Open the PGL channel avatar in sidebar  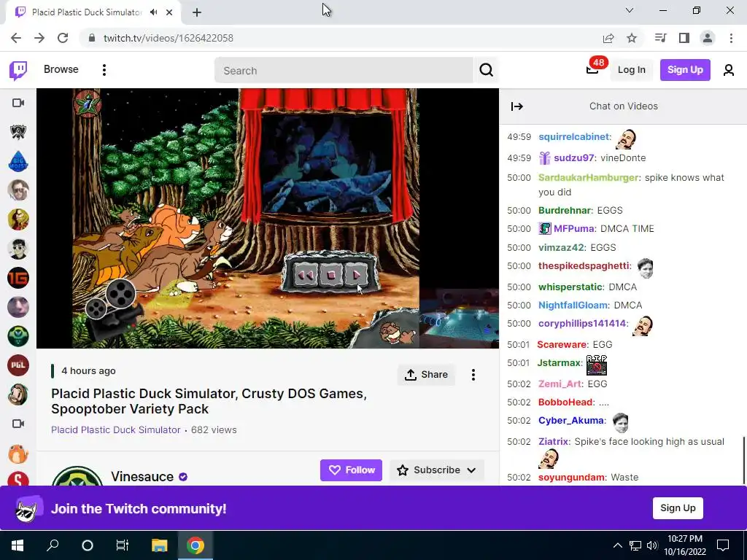tap(18, 365)
